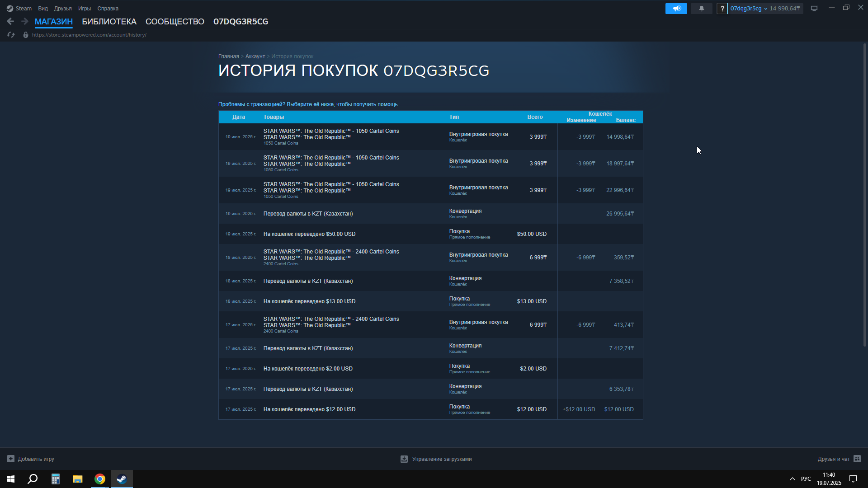The width and height of the screenshot is (868, 488).
Task: Click Управление загрузками label
Action: pyautogui.click(x=442, y=459)
